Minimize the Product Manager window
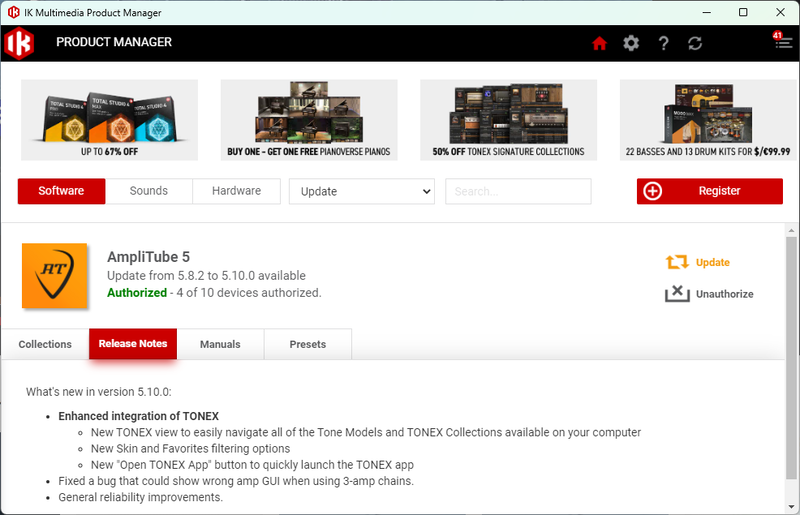Image resolution: width=800 pixels, height=515 pixels. pos(707,12)
